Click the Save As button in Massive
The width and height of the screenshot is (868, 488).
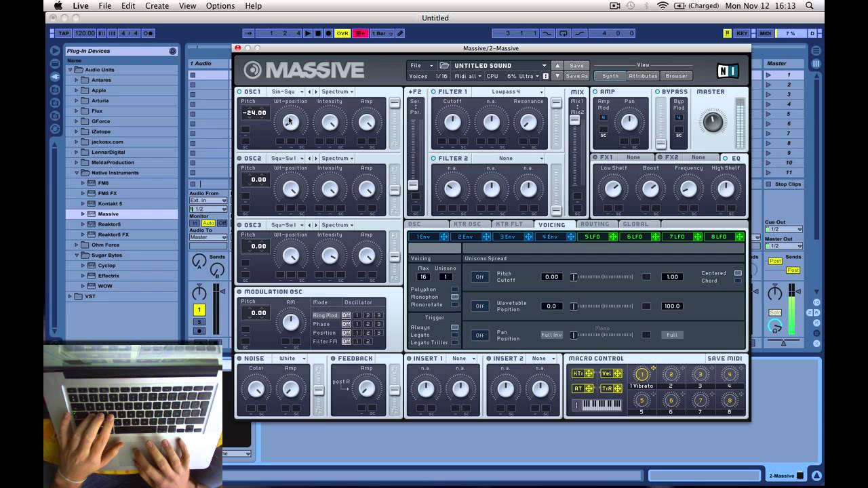click(576, 76)
